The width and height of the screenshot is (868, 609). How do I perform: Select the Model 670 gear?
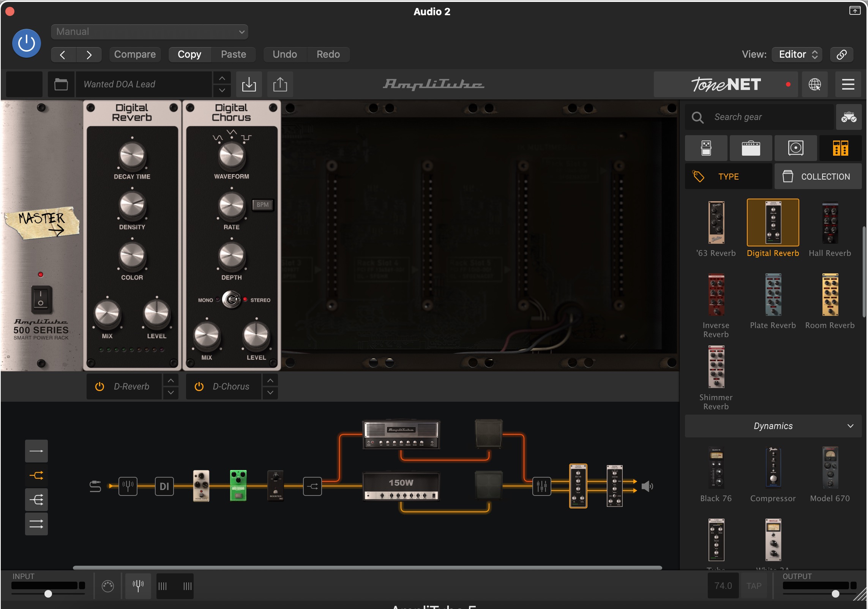click(830, 468)
